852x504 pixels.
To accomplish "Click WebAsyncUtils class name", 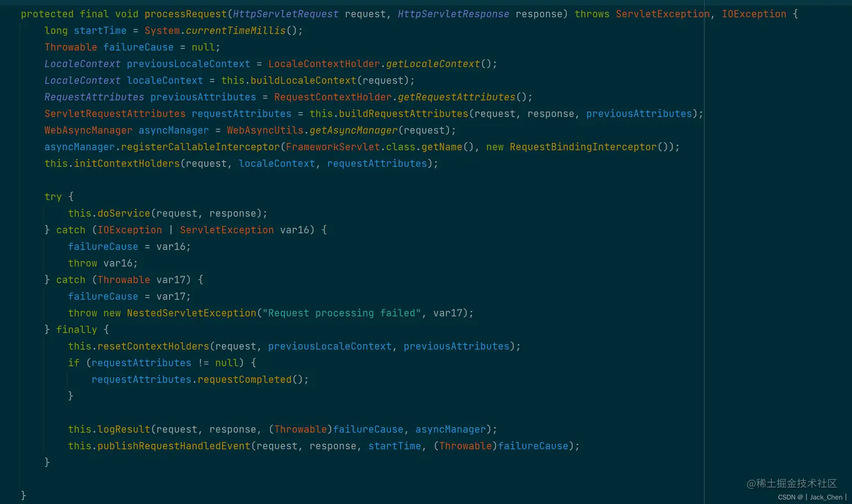I will [x=265, y=130].
